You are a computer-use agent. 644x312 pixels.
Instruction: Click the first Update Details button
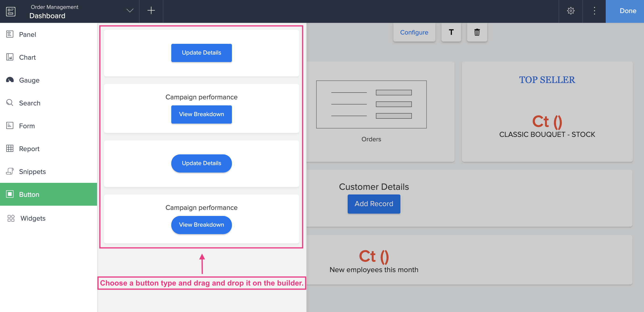[x=201, y=53]
